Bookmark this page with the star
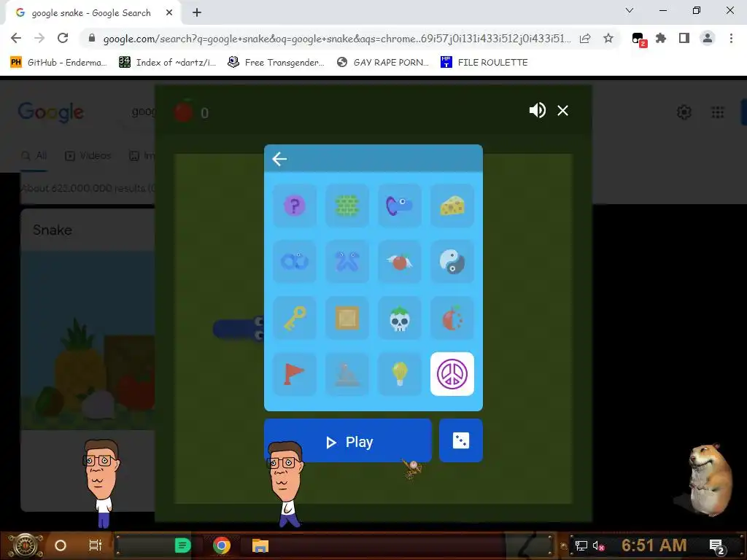747x560 pixels. tap(608, 38)
